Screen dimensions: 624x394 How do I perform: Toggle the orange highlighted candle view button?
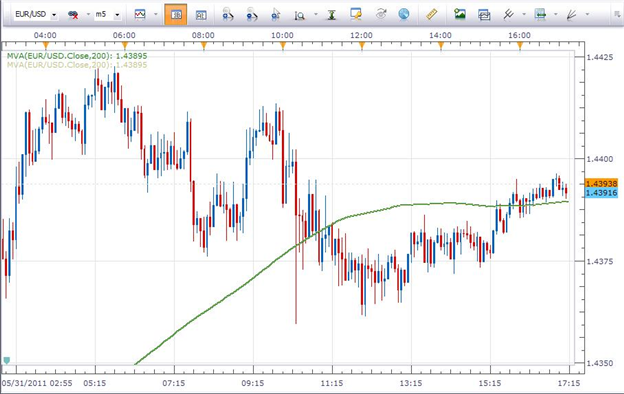pos(176,15)
